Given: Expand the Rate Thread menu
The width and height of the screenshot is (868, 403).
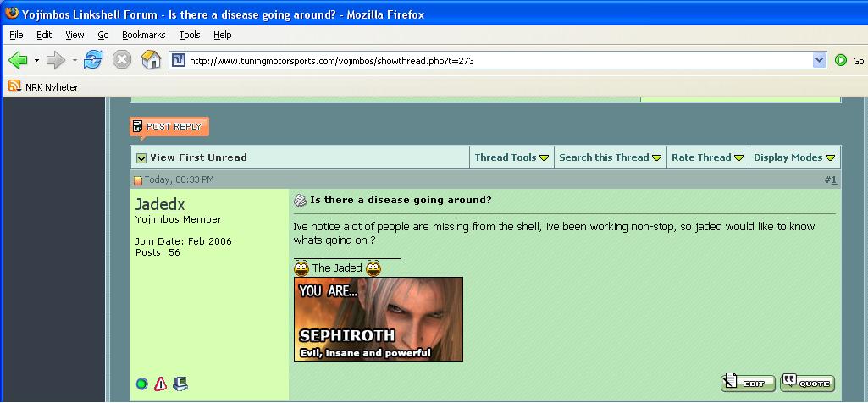Looking at the screenshot, I should [707, 157].
